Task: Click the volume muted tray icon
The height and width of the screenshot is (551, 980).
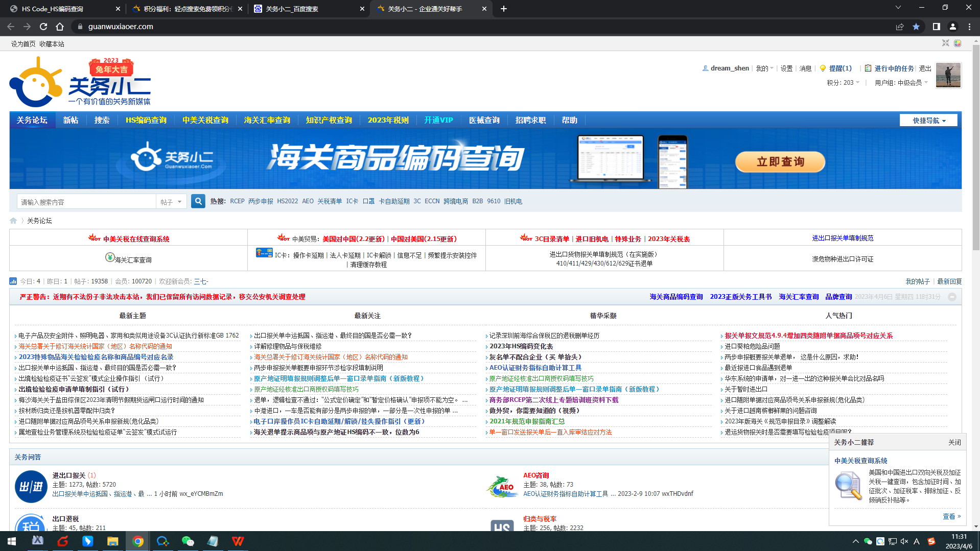Action: pyautogui.click(x=904, y=541)
